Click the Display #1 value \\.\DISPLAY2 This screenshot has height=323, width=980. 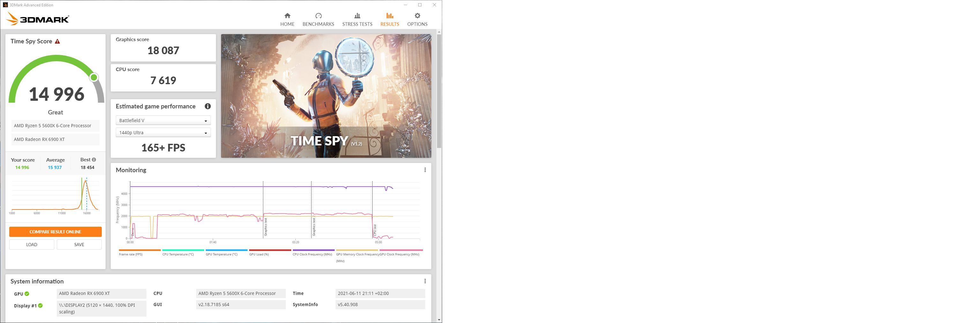click(x=101, y=309)
